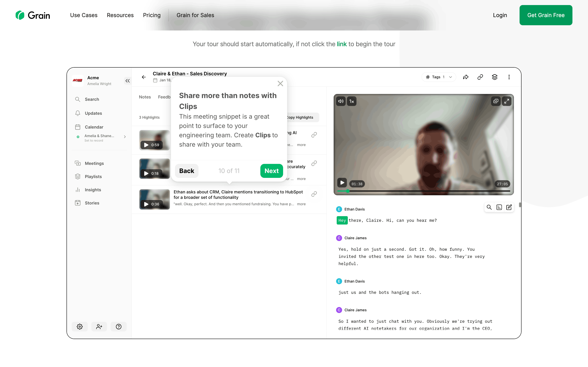
Task: Click the edit transcript pencil icon
Action: (509, 207)
